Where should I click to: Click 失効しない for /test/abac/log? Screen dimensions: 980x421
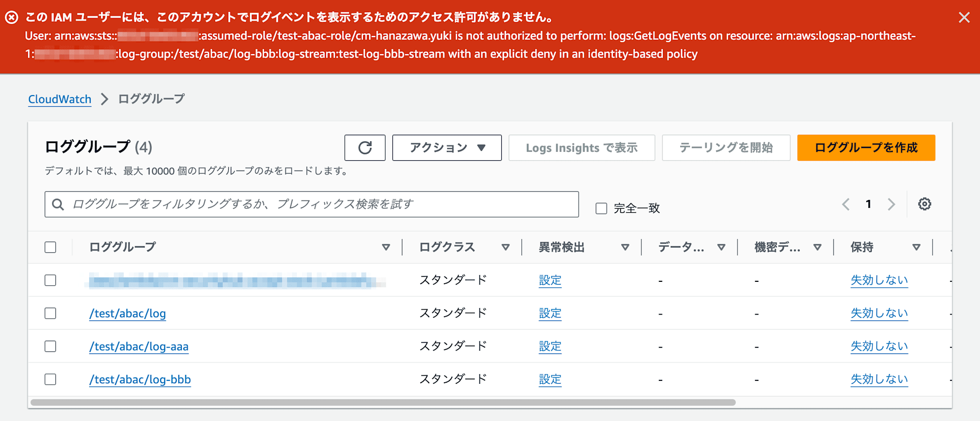[879, 313]
